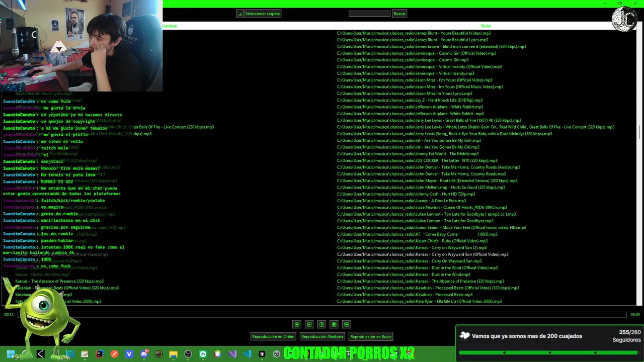The width and height of the screenshot is (644, 362).
Task: Select JOE COCKER The Letter 1970 path
Action: point(417,160)
